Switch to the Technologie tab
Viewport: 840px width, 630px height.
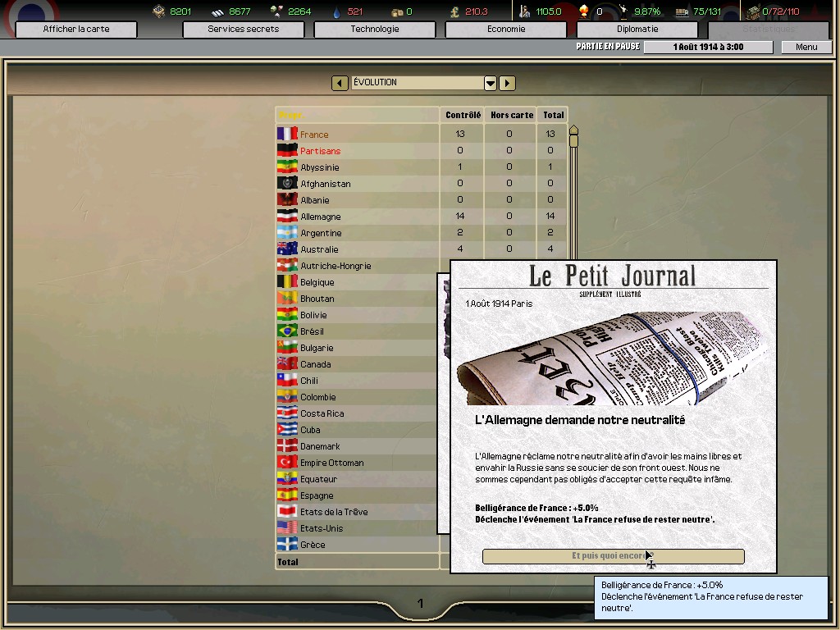click(375, 29)
